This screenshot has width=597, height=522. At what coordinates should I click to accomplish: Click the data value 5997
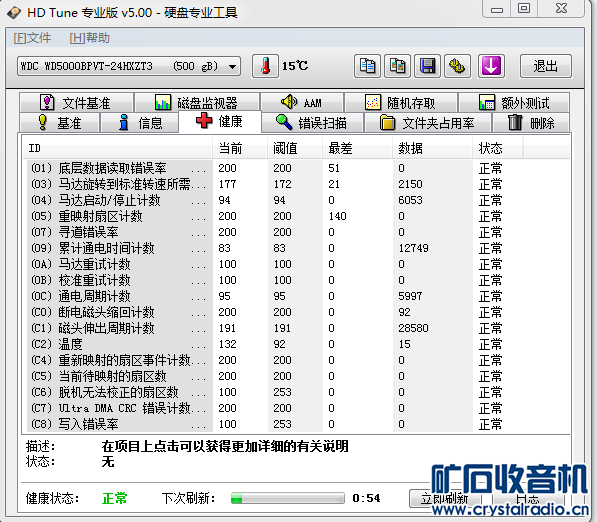pos(410,296)
